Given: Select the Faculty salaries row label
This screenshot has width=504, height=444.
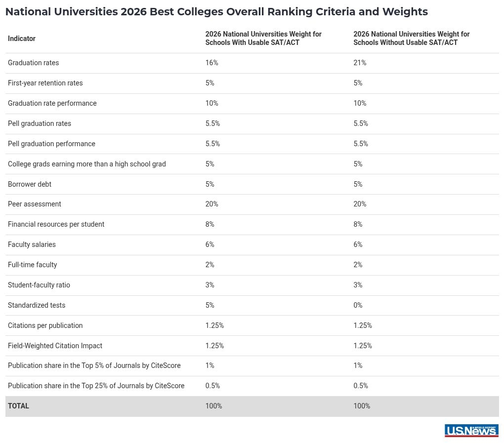Looking at the screenshot, I should 32,244.
